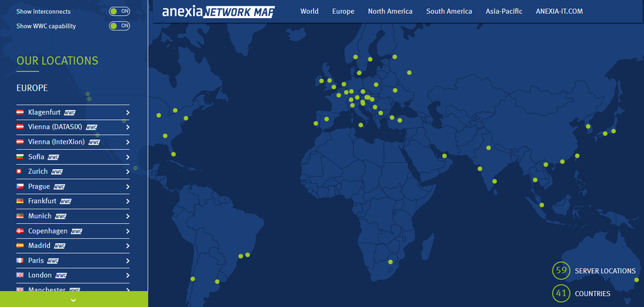Expand the Paris location chevron
This screenshot has width=644, height=307.
[127, 261]
